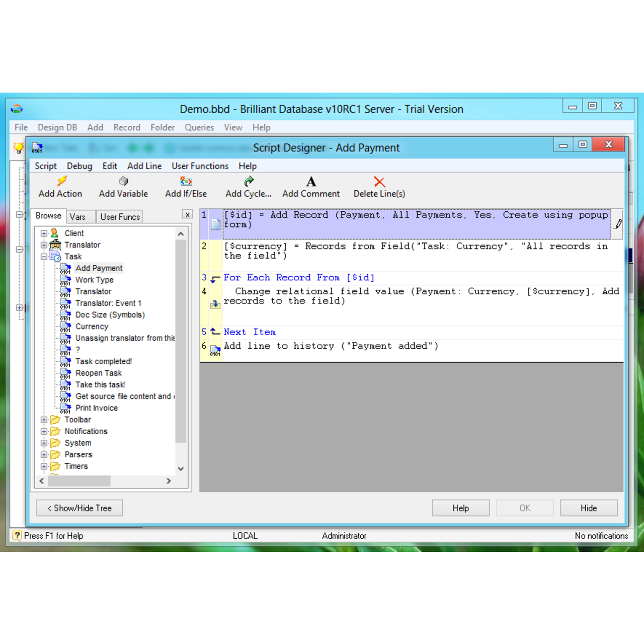Image resolution: width=644 pixels, height=644 pixels.
Task: Open the Debug menu in Script Designer
Action: pos(79,166)
